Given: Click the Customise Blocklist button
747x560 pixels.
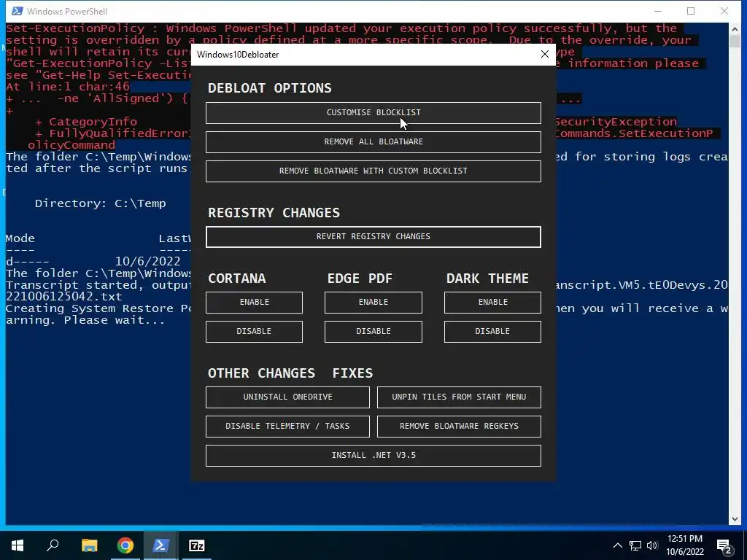Looking at the screenshot, I should [373, 113].
